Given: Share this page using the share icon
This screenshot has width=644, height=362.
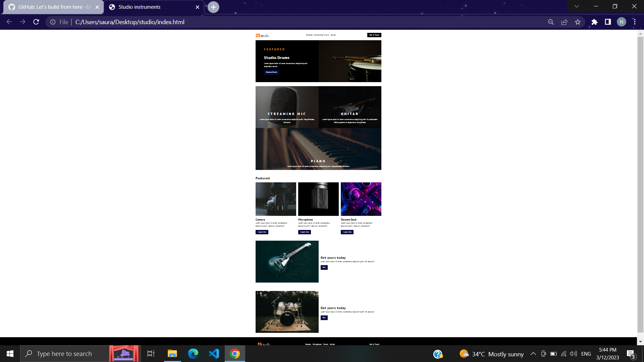Looking at the screenshot, I should click(564, 22).
